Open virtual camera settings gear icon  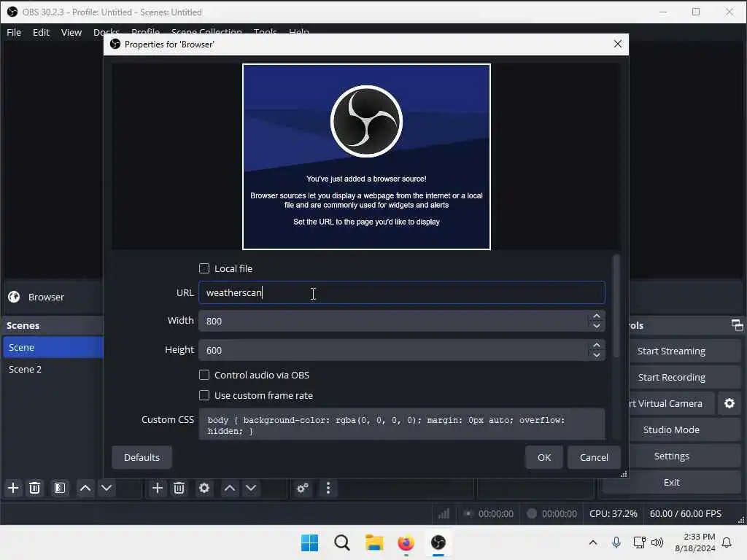tap(729, 403)
